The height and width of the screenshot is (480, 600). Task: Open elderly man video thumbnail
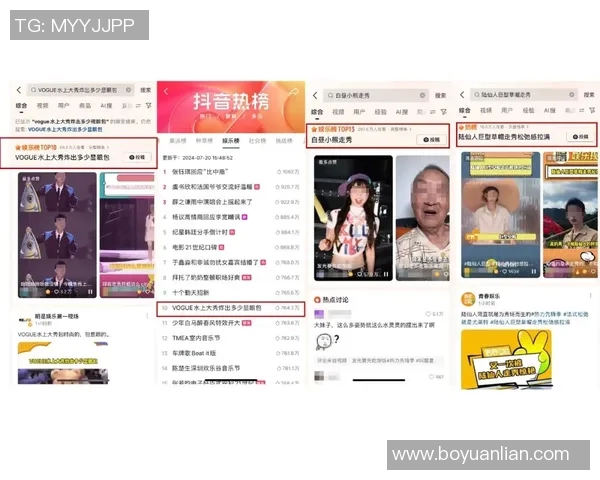pos(422,218)
